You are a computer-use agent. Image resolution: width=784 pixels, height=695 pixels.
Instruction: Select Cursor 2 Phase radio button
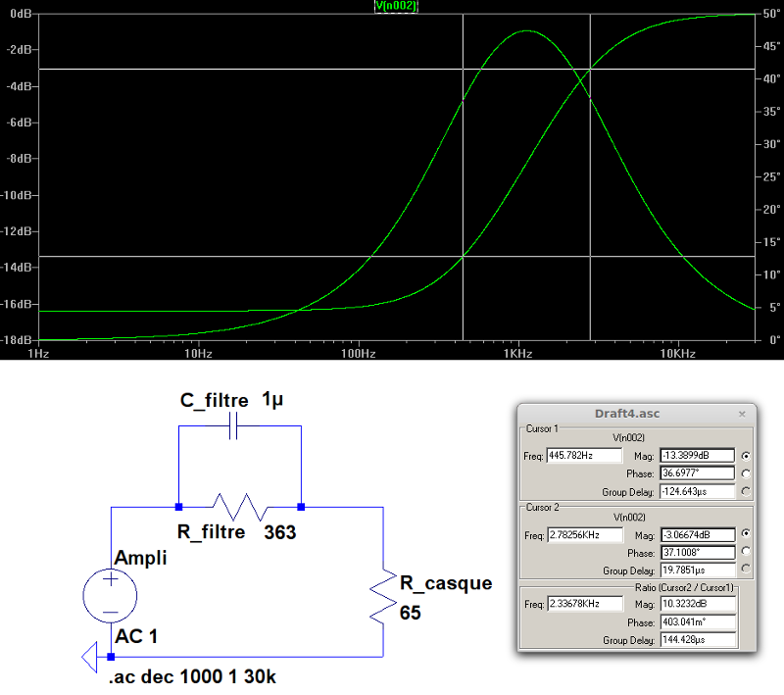pyautogui.click(x=747, y=553)
